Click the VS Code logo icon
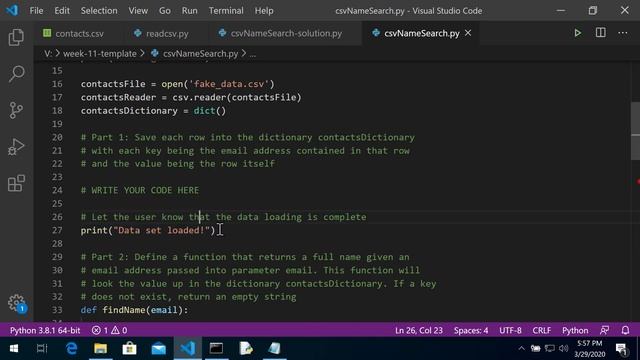 pyautogui.click(x=12, y=10)
